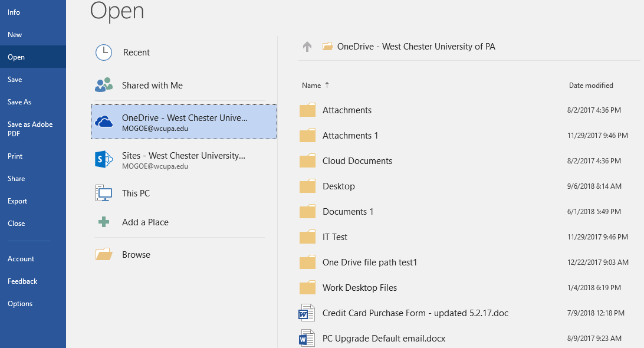This screenshot has height=348, width=644.
Task: Open PC Upgrade Default email.docx
Action: [x=383, y=339]
